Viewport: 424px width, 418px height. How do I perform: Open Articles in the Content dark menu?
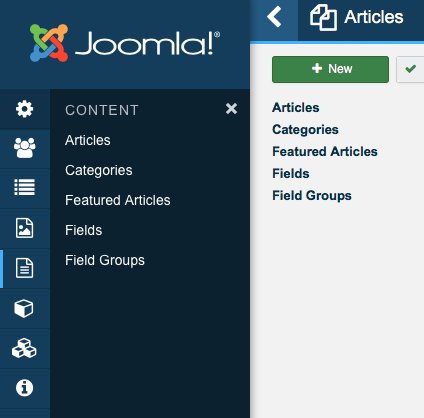pos(88,140)
